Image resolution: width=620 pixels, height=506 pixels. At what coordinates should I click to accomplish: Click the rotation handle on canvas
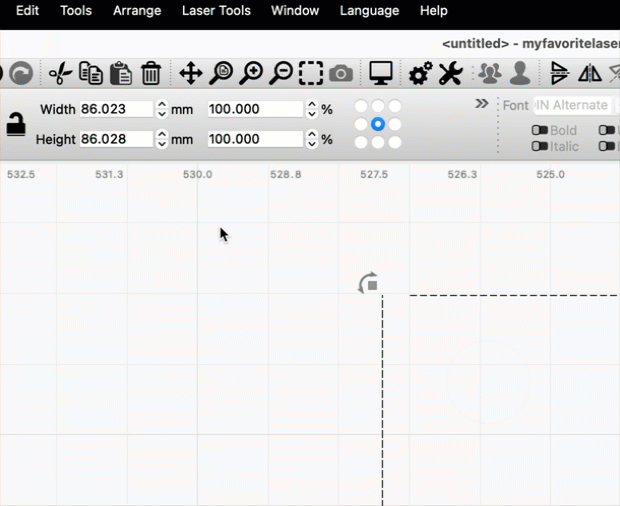[369, 284]
